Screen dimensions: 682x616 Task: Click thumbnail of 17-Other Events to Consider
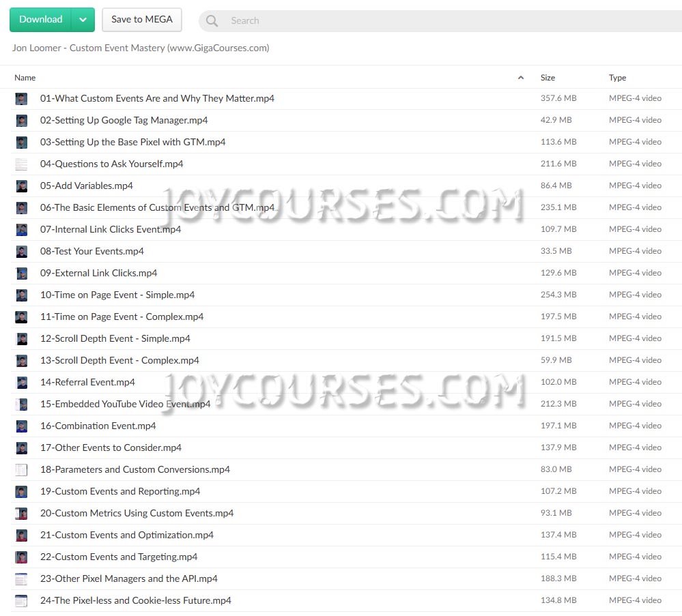pos(21,448)
